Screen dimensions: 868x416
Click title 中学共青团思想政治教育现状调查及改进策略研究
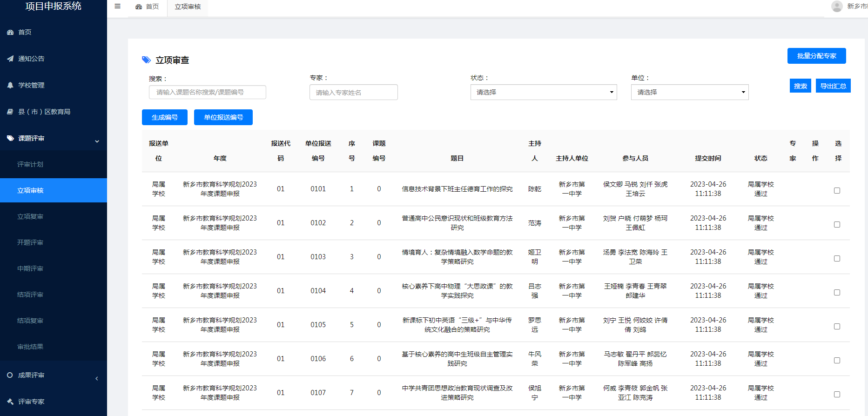click(x=457, y=393)
